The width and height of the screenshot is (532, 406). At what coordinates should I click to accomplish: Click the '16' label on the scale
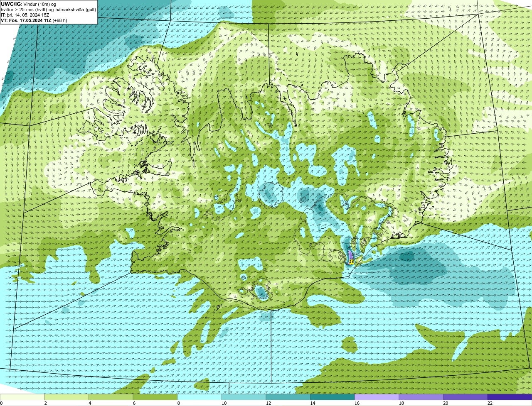(x=357, y=403)
